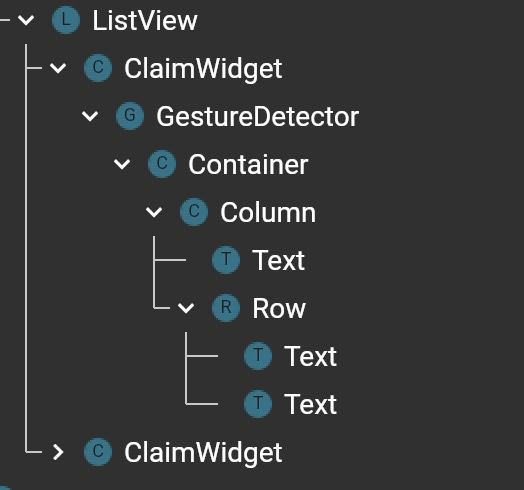The image size is (524, 490).
Task: Collapse the GestureDetector node chevron
Action: tap(90, 116)
